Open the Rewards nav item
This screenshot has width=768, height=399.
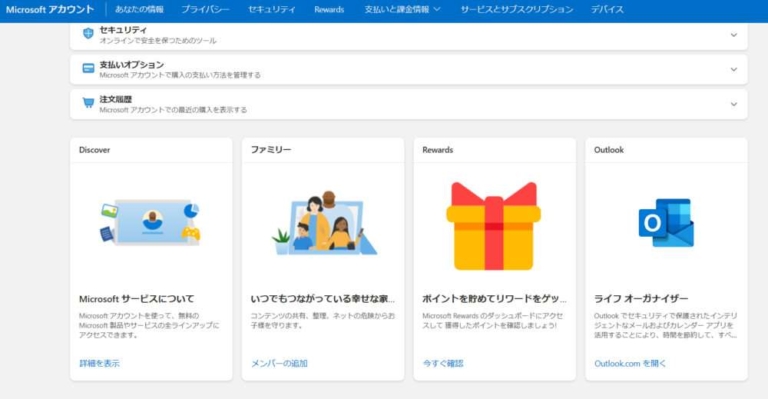329,9
